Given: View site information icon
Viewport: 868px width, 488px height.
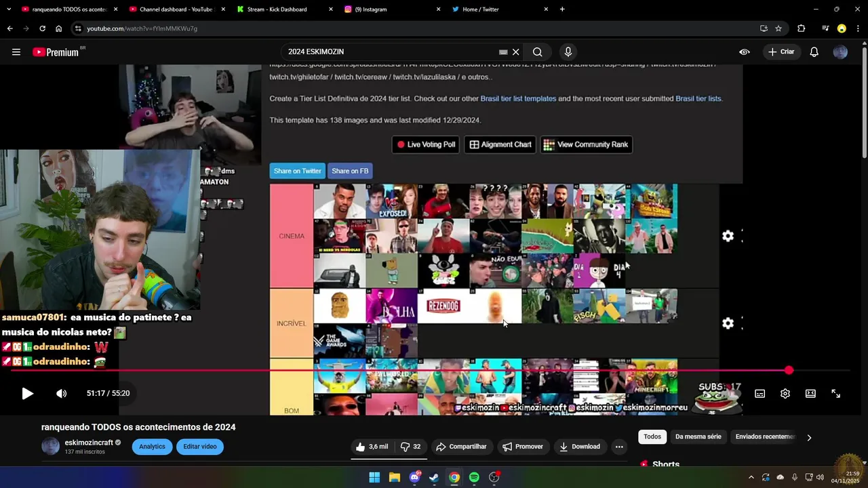Looking at the screenshot, I should 79,28.
